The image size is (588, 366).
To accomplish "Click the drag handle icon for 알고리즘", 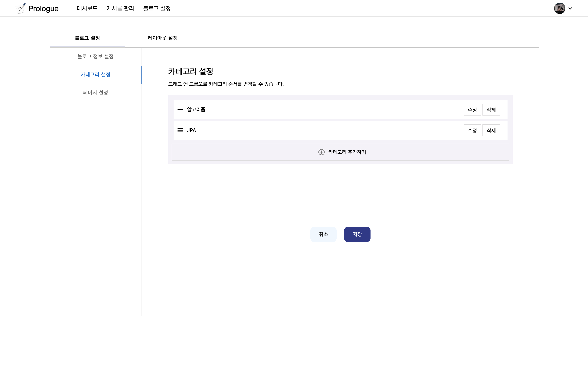I will coord(180,110).
